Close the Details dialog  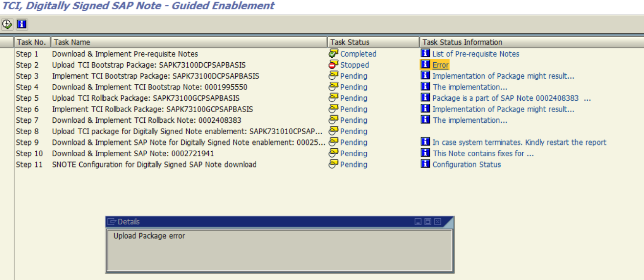click(x=438, y=222)
